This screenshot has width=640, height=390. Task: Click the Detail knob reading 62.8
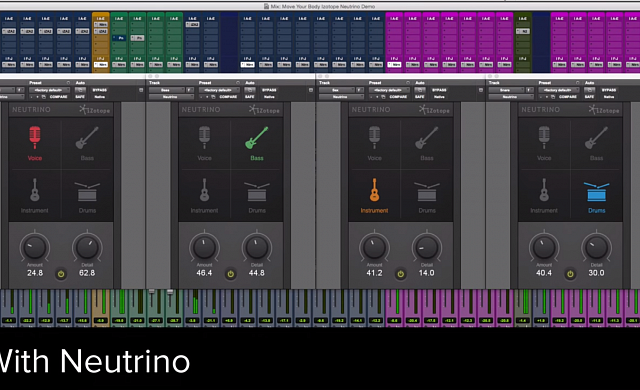tap(87, 247)
